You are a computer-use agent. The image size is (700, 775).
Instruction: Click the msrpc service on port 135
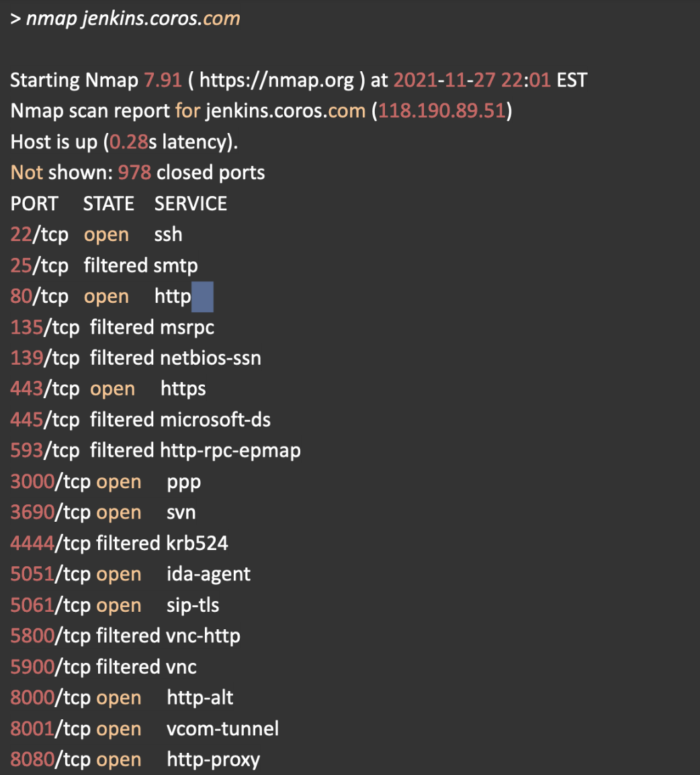(x=187, y=328)
